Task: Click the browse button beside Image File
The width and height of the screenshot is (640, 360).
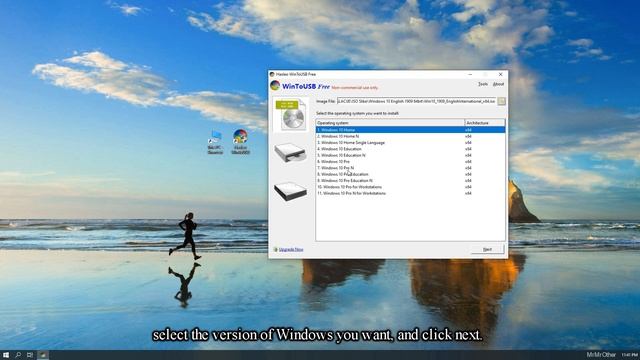Action: click(x=501, y=101)
